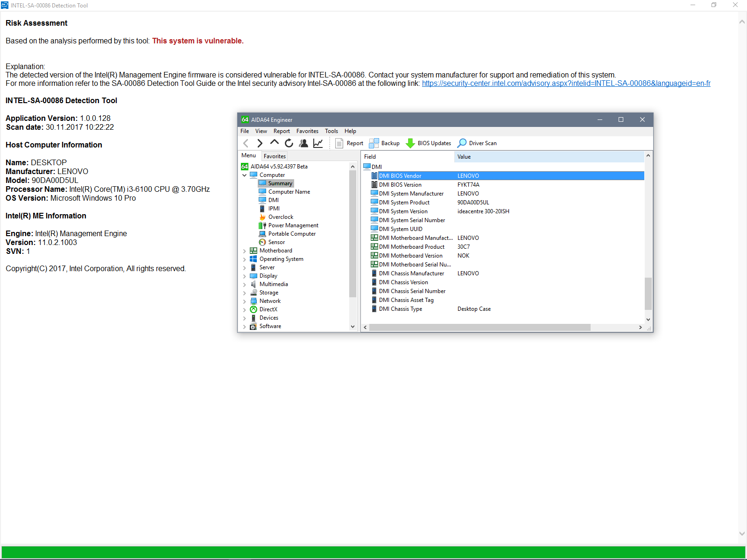Switch to the Menu tab in sidebar
Viewport: 747px width, 560px height.
click(248, 155)
